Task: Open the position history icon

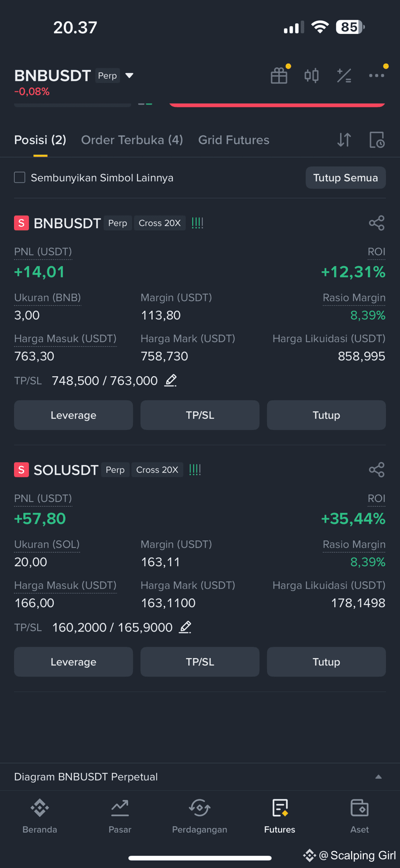Action: tap(377, 140)
